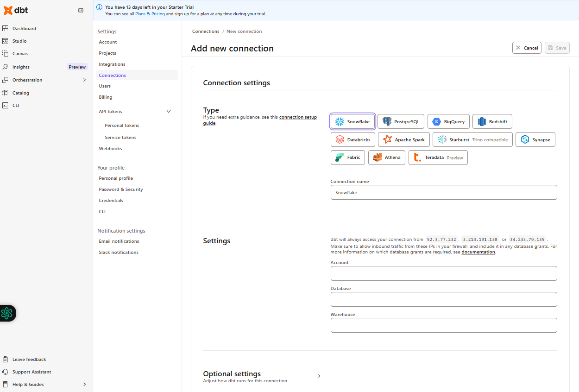This screenshot has height=392, width=579.
Task: Click the Dashboard icon in the sidebar
Action: click(5, 28)
